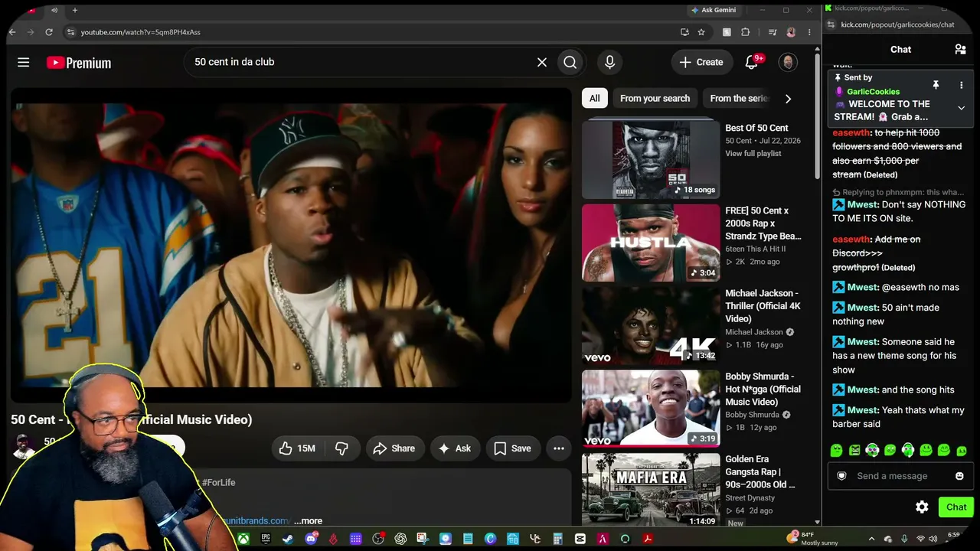Click the #ForLife hashtag
The image size is (980, 551).
pyautogui.click(x=218, y=483)
